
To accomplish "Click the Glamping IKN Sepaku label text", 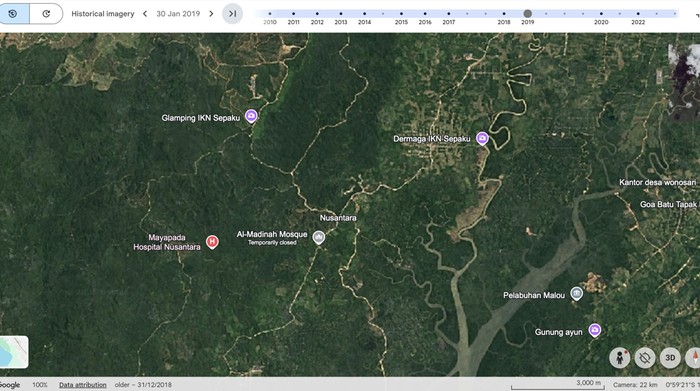I will click(x=201, y=118).
